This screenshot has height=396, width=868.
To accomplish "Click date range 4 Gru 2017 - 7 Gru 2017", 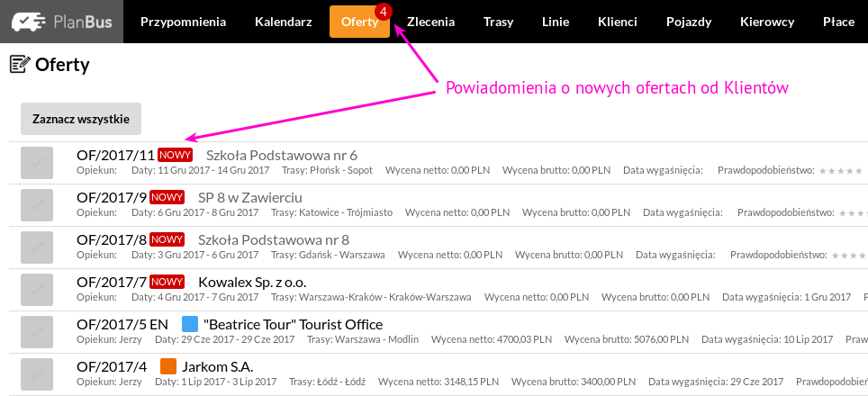I will [x=208, y=297].
